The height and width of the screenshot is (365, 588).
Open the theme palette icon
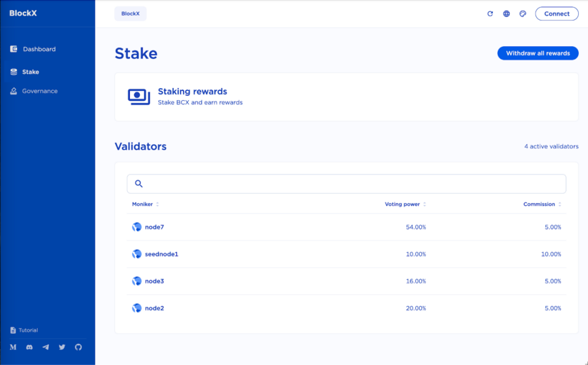[523, 13]
